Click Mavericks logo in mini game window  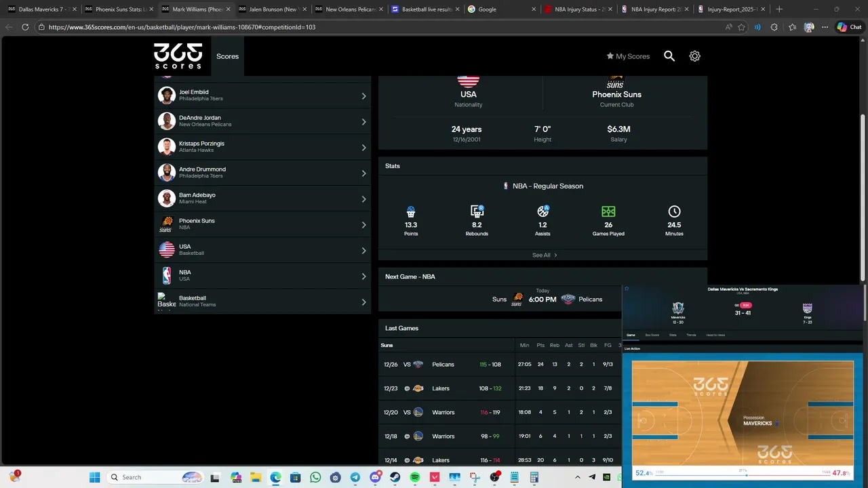click(678, 308)
